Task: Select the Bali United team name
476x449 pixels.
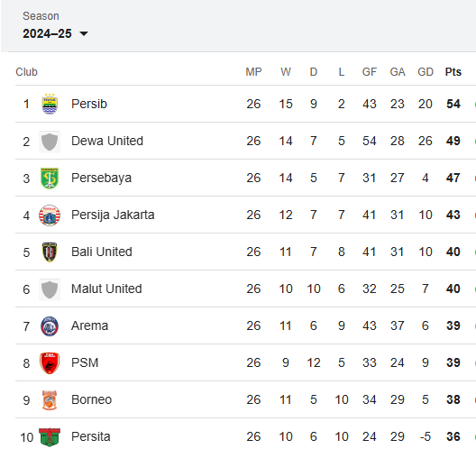Action: click(x=102, y=252)
